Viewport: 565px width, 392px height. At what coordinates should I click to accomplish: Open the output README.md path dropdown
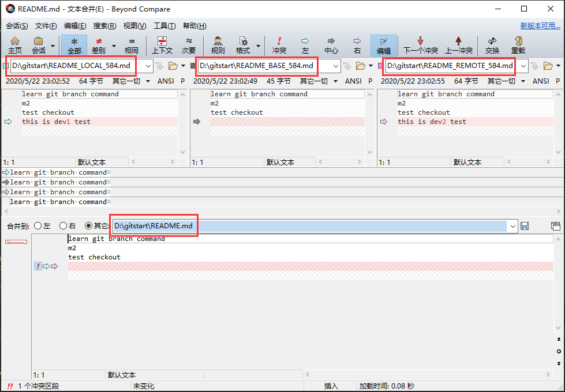coord(512,226)
